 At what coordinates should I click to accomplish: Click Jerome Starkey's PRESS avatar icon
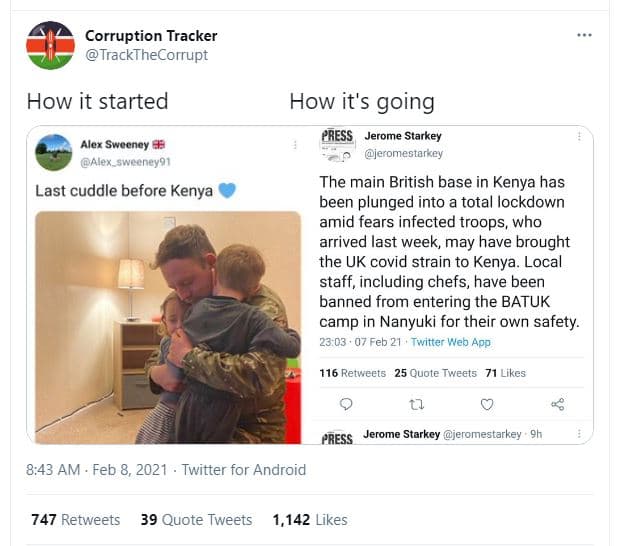pos(337,144)
